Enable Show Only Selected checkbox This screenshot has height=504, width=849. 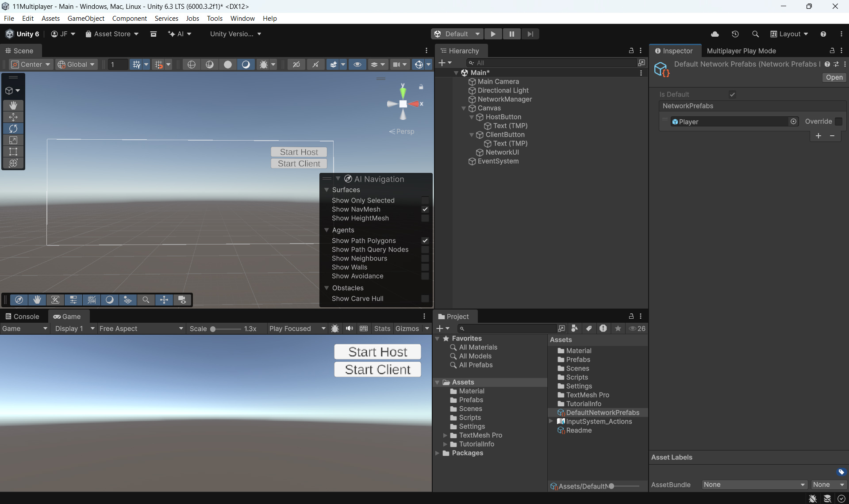[x=425, y=200]
